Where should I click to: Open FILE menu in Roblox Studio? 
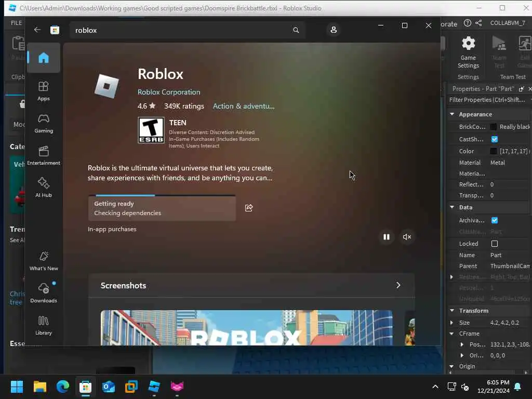(16, 23)
